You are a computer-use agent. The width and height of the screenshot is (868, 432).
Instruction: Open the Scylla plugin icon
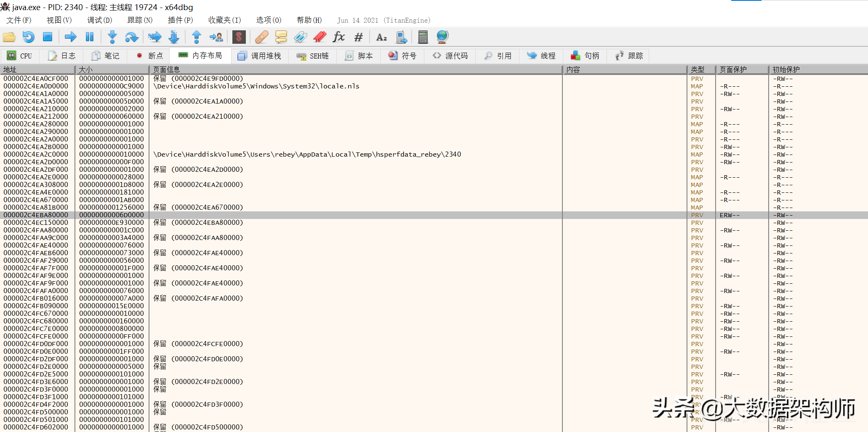(x=239, y=37)
